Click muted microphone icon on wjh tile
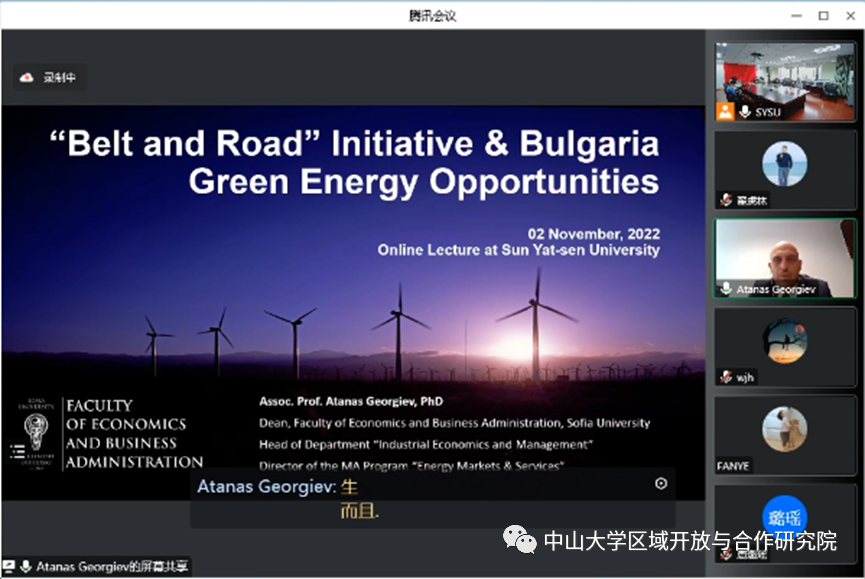The height and width of the screenshot is (579, 865). click(x=726, y=377)
